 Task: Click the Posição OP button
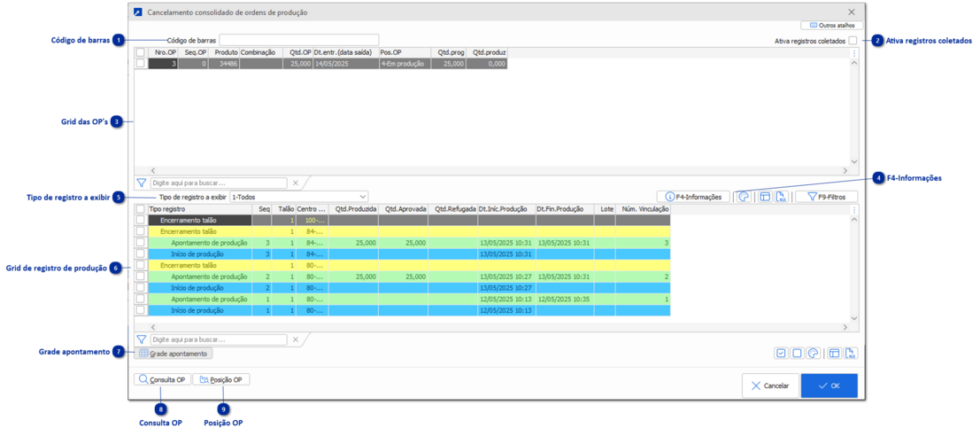pyautogui.click(x=220, y=379)
